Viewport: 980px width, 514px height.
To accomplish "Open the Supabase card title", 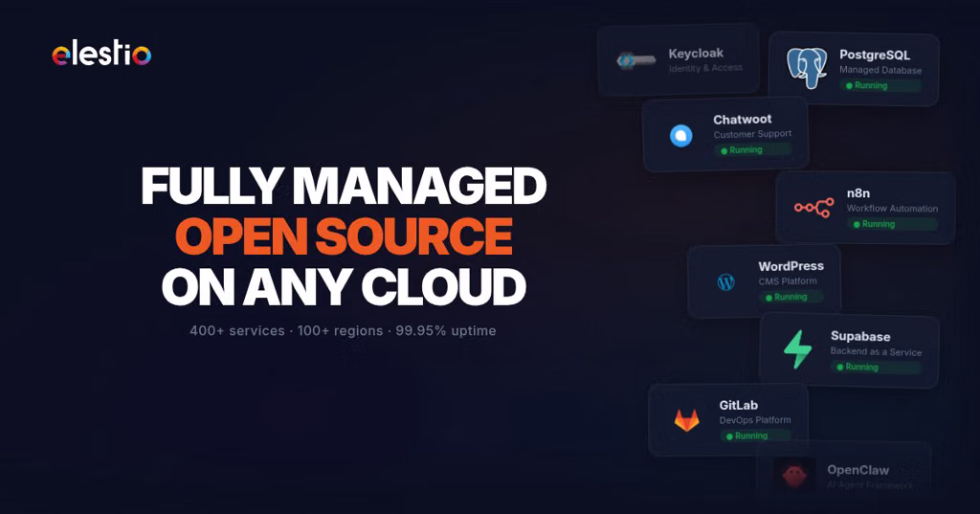I will point(860,336).
